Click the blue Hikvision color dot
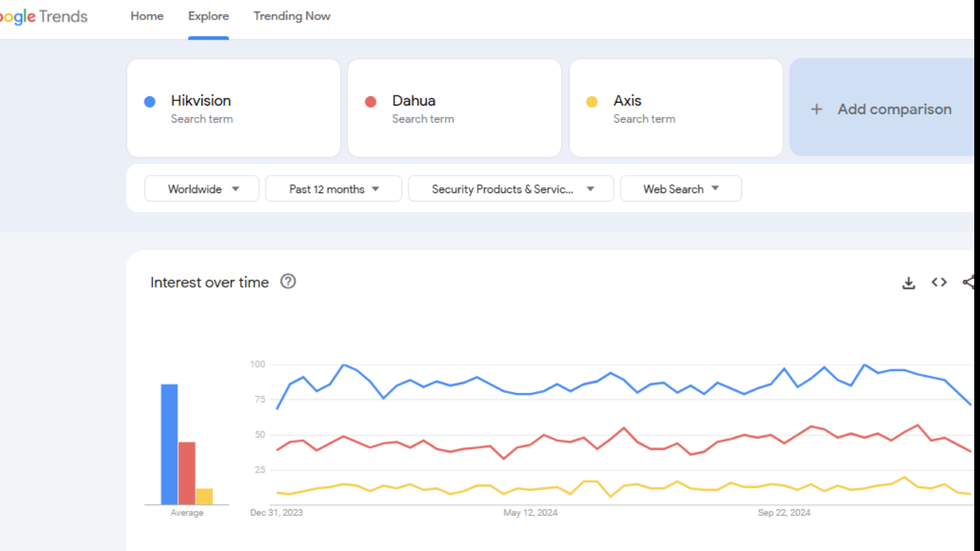 click(x=150, y=102)
